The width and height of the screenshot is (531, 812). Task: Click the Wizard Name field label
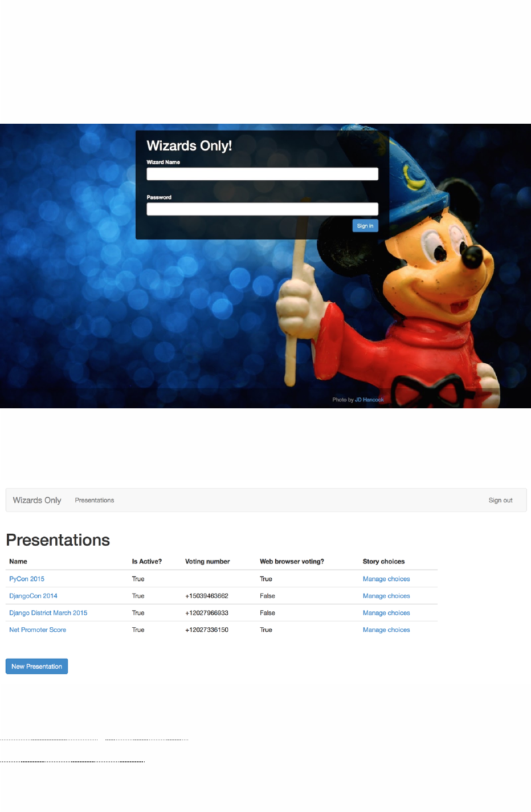(163, 163)
